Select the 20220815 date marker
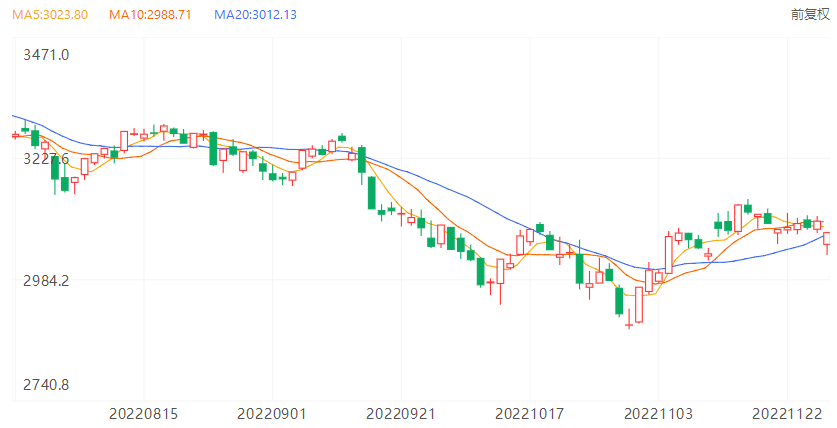 pos(143,412)
